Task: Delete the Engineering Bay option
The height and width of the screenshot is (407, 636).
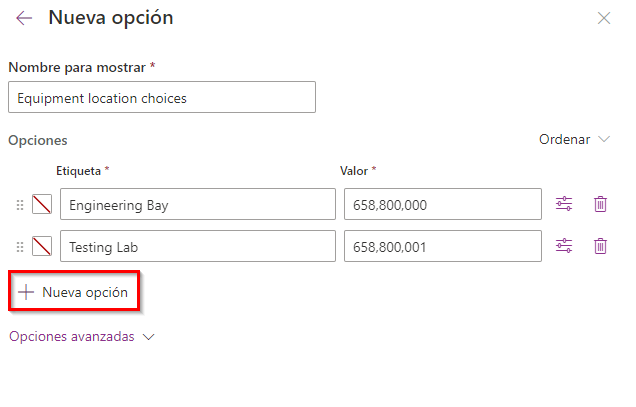Action: tap(600, 204)
